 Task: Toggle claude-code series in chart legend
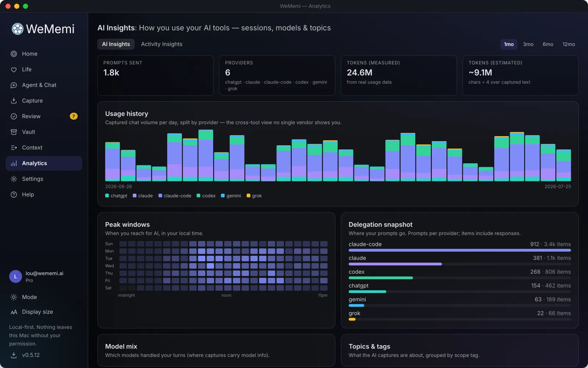pyautogui.click(x=175, y=196)
